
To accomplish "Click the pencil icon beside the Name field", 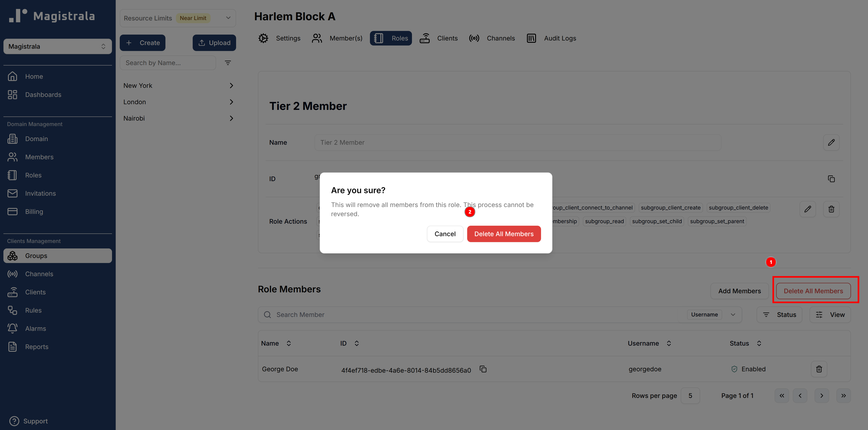I will click(831, 142).
